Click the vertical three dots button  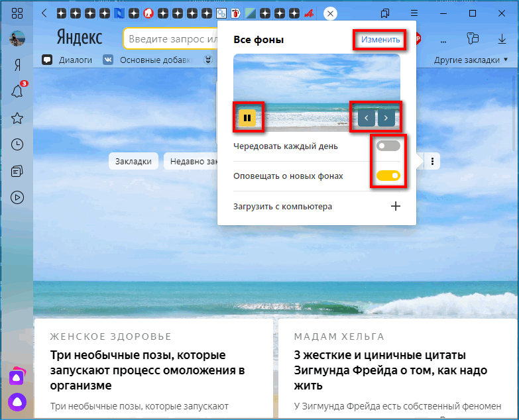(432, 161)
